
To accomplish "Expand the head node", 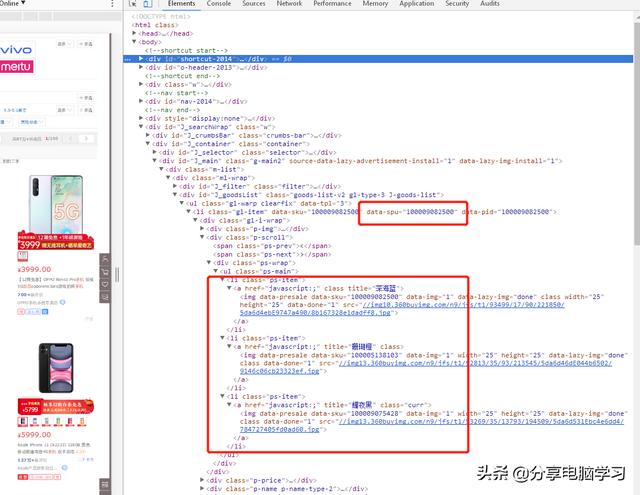I will click(134, 33).
